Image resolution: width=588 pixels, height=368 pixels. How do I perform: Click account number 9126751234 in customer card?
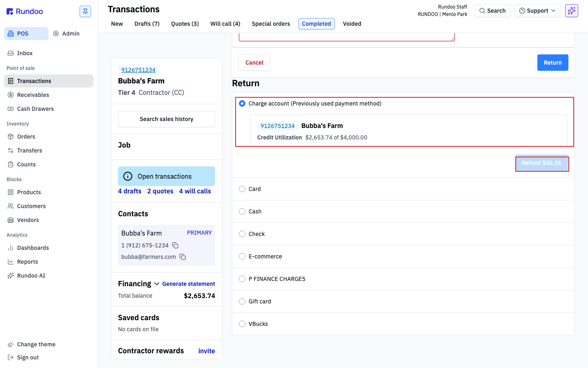(138, 70)
